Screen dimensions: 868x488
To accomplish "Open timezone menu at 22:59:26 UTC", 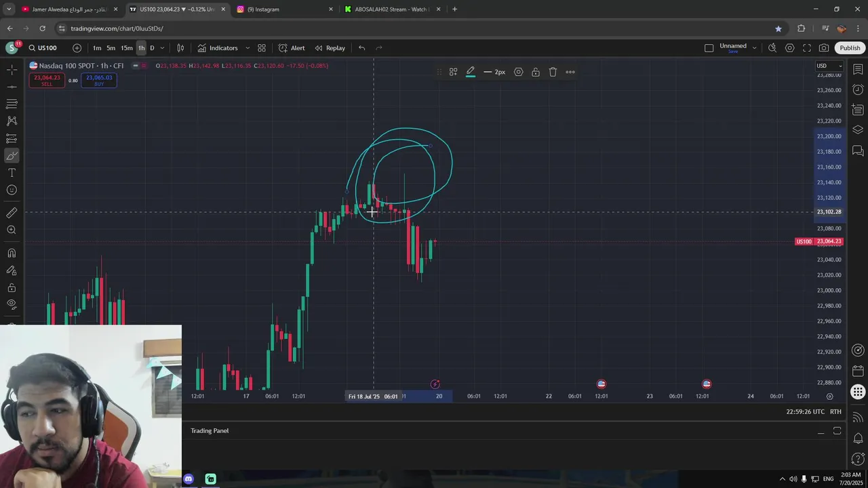I will point(805,412).
